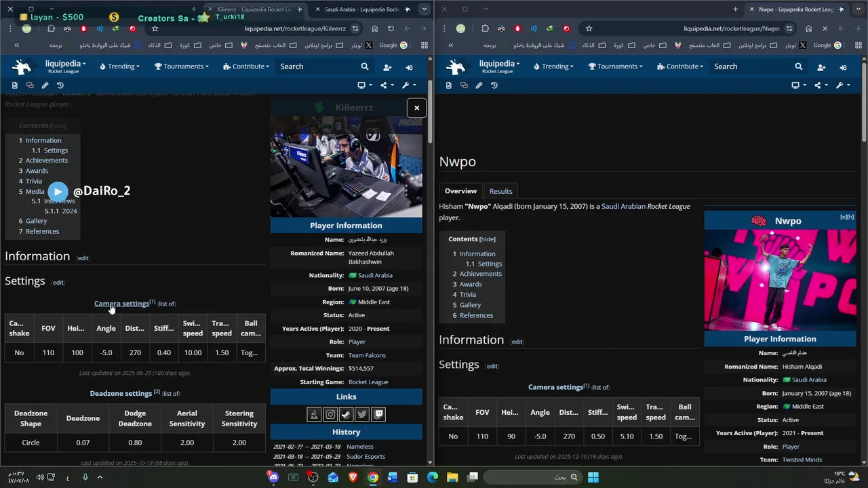Click the Windows Start button
The width and height of the screenshot is (868, 488).
click(x=593, y=477)
